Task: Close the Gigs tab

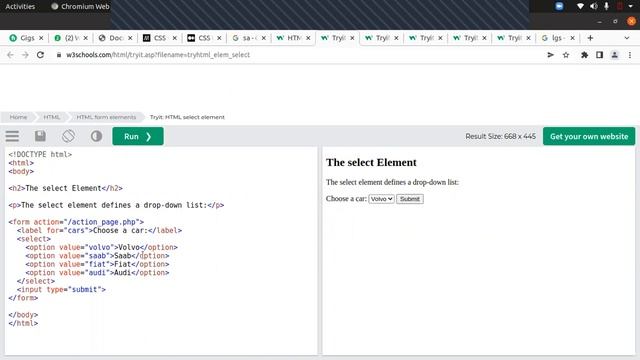Action: click(x=41, y=38)
